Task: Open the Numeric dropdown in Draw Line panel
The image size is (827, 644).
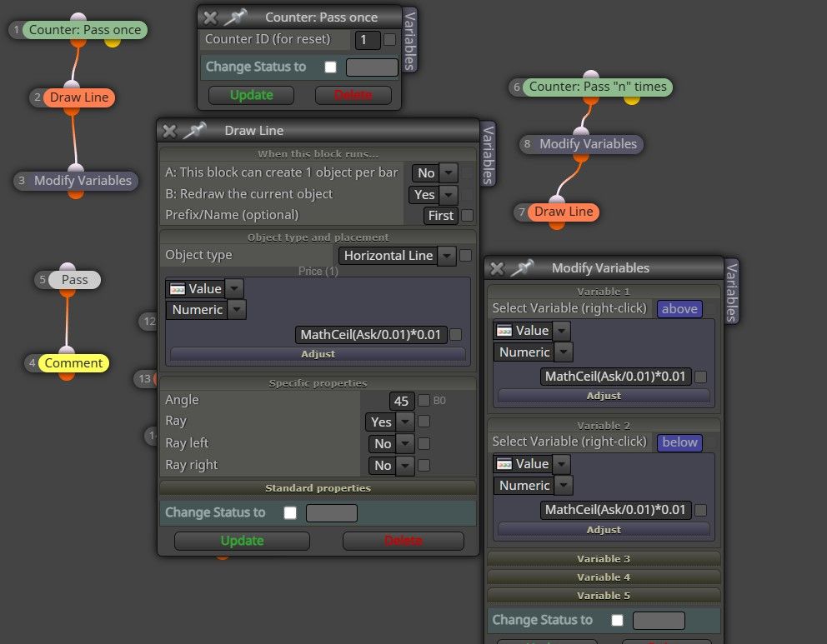Action: tap(238, 310)
